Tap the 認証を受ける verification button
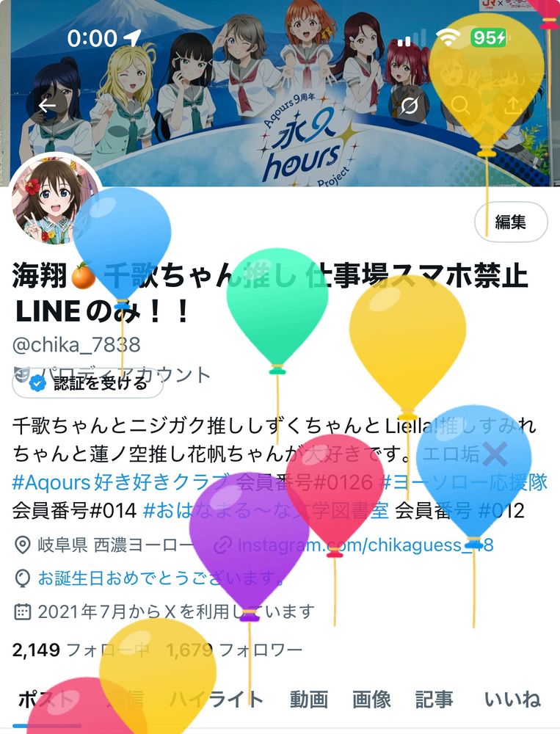The width and height of the screenshot is (560, 734). click(87, 383)
